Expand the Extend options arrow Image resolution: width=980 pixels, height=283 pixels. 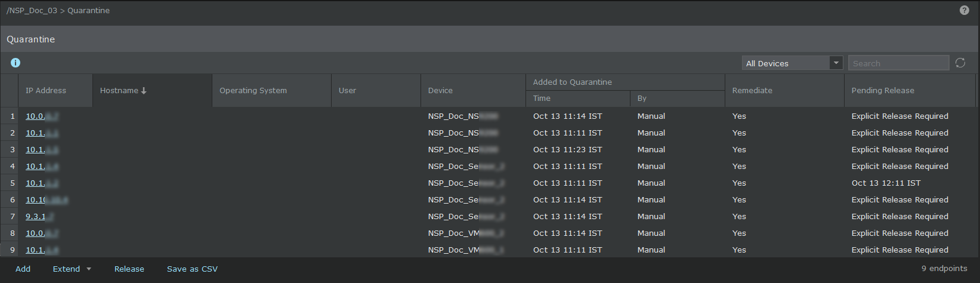pos(89,269)
